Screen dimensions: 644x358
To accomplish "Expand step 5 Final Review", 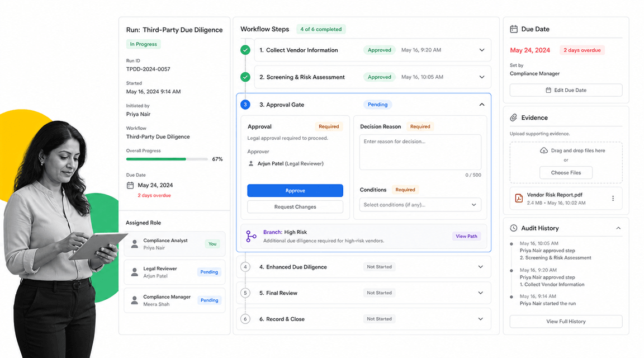I will (481, 293).
